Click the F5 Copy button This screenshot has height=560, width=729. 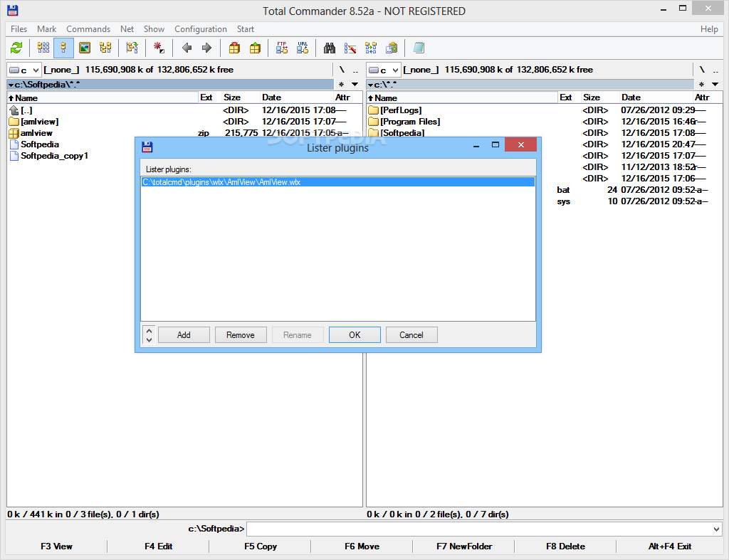coord(261,546)
